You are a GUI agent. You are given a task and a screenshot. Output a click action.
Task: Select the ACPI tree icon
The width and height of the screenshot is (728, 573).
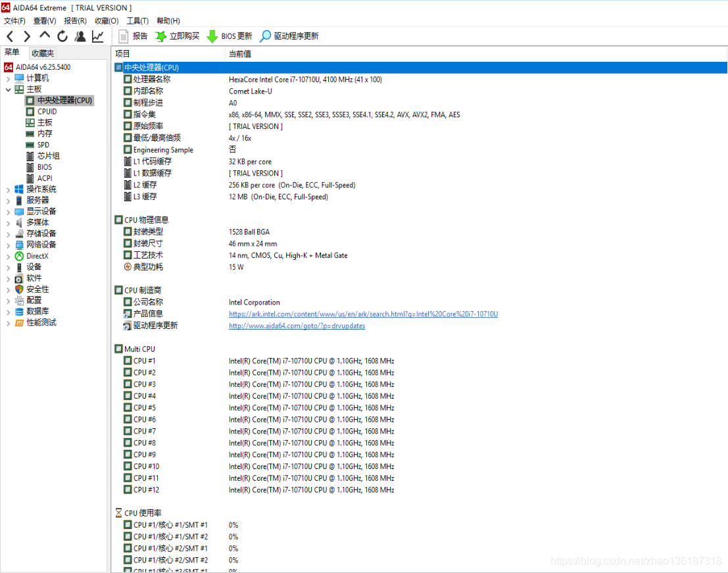(30, 178)
